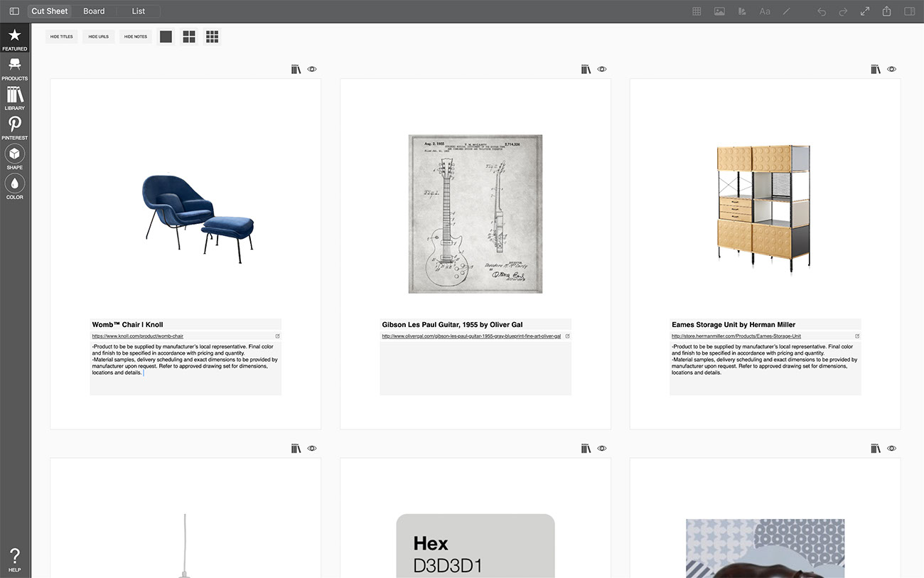924x578 pixels.
Task: Click the share icon in top toolbar
Action: (887, 11)
